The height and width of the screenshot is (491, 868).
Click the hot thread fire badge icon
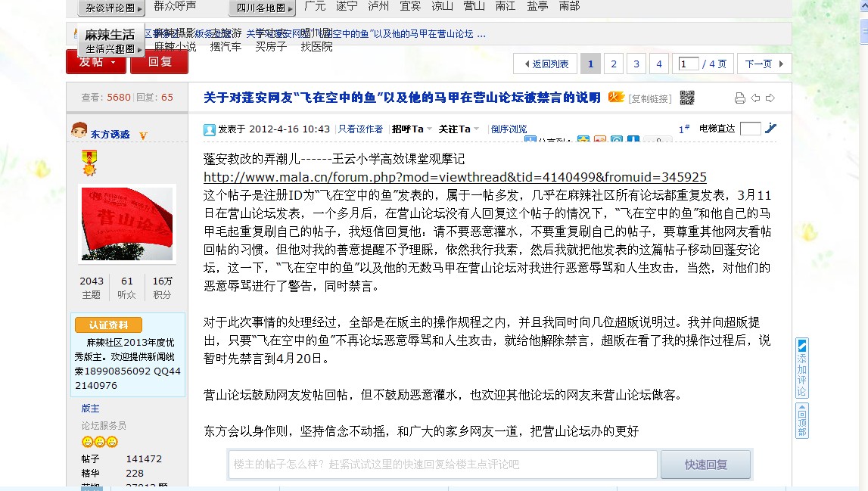point(617,97)
